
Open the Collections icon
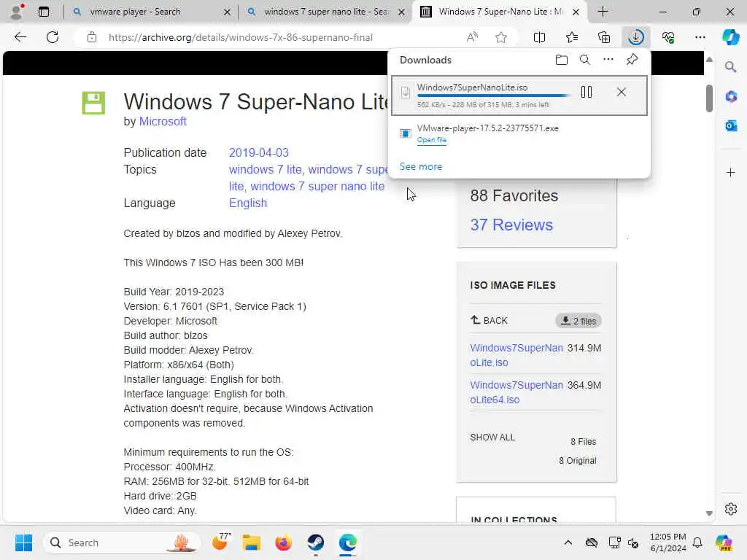(604, 37)
